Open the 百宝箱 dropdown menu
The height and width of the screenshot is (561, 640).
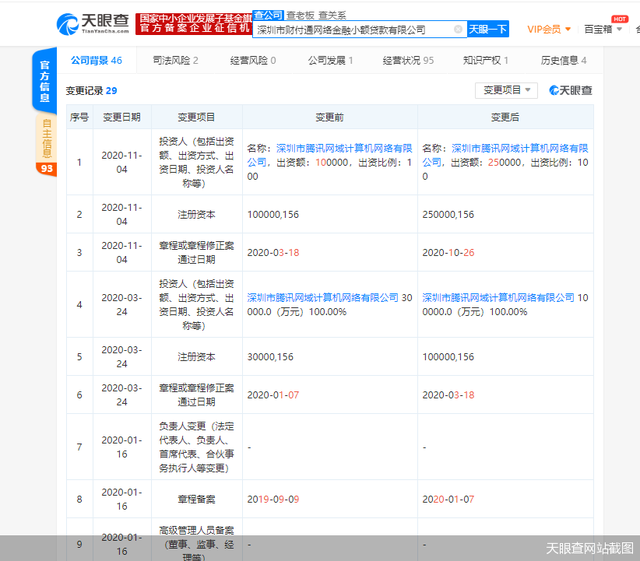click(x=603, y=29)
